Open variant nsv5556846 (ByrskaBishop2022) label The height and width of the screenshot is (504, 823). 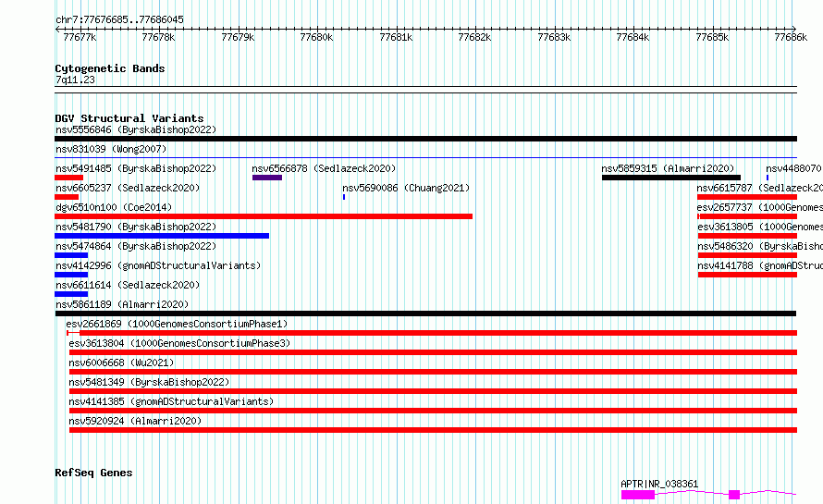136,129
